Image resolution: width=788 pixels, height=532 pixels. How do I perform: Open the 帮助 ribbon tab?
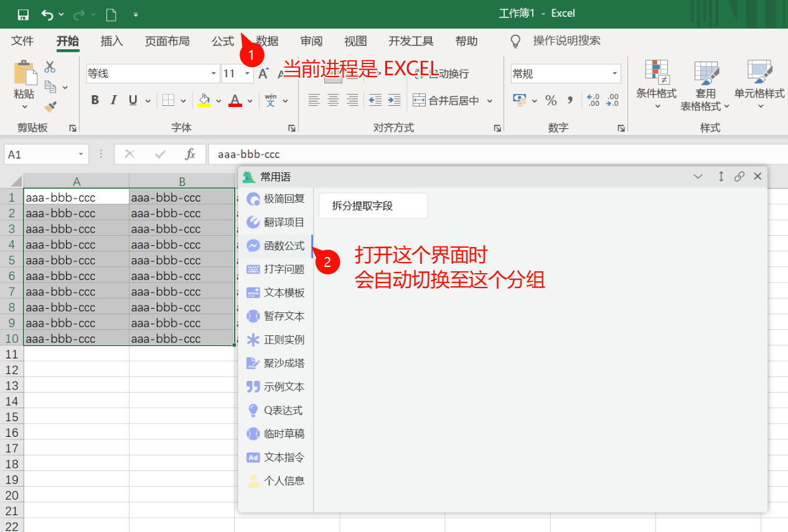(466, 41)
